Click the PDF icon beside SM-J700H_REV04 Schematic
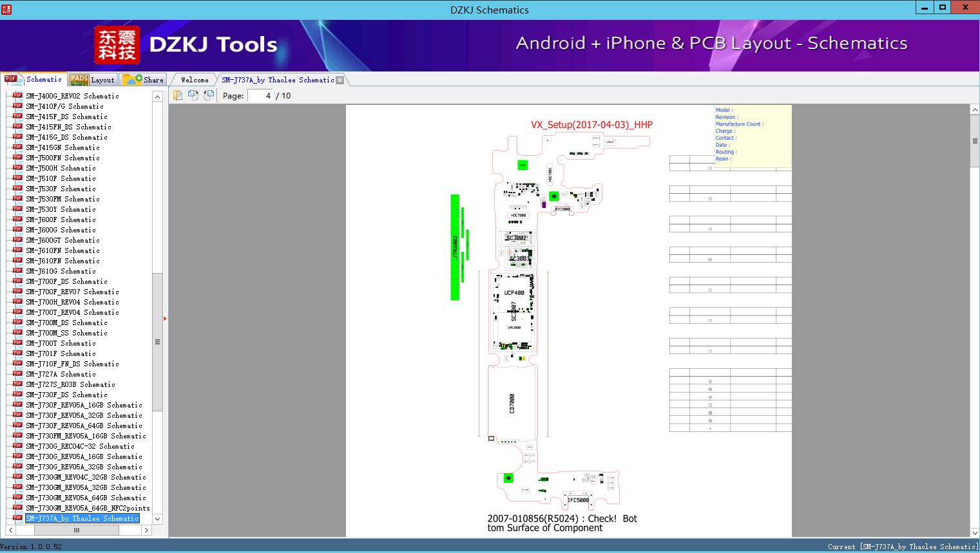The image size is (980, 553). (17, 301)
